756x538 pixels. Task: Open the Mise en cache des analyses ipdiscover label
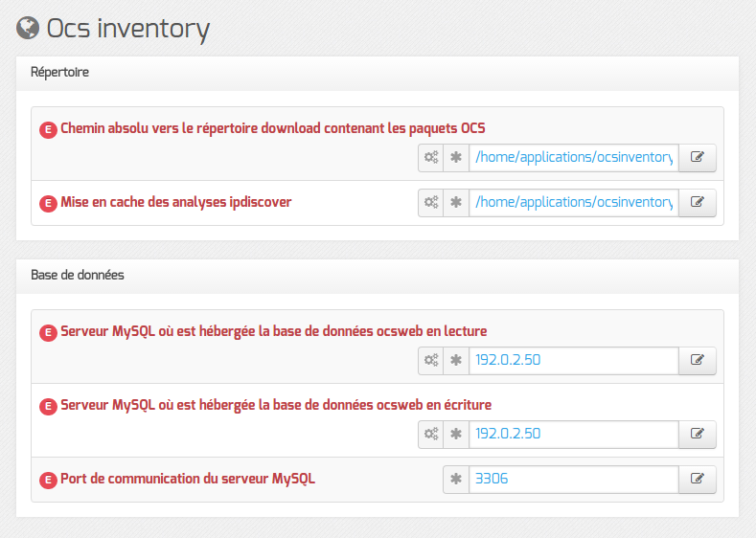point(176,202)
